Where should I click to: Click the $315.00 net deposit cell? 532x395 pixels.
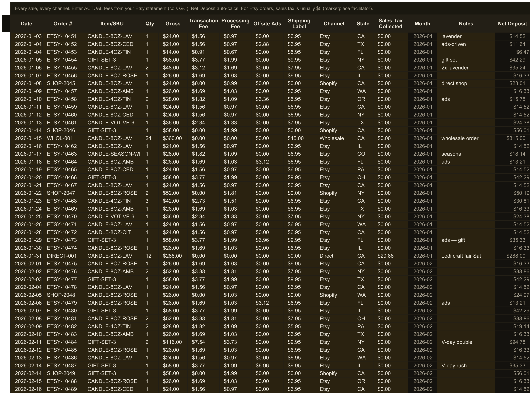[x=512, y=138]
